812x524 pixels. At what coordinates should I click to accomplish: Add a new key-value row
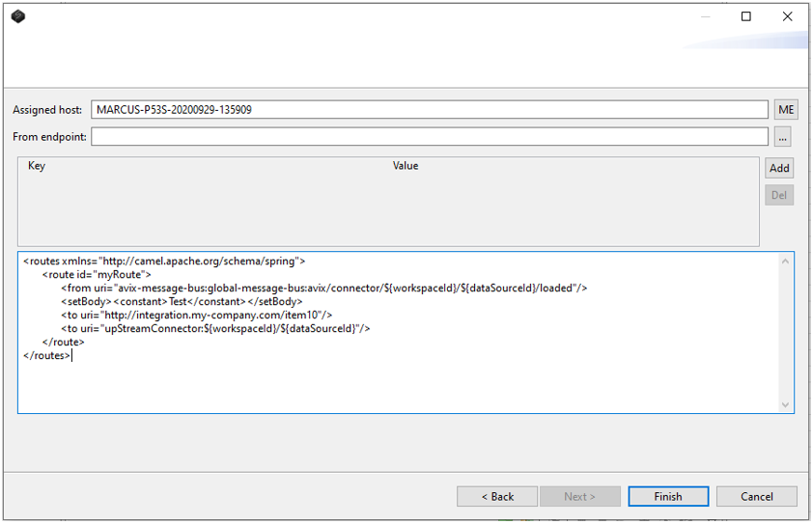779,168
